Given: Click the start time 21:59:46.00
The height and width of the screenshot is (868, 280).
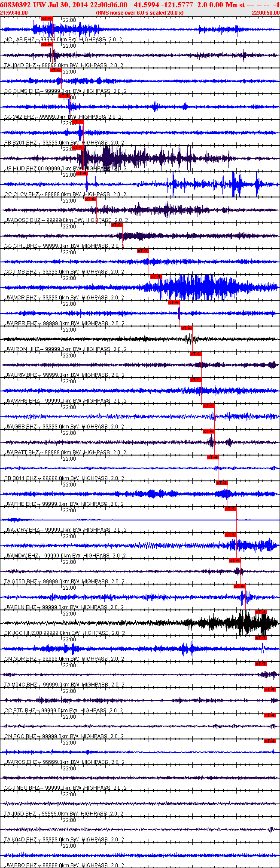Looking at the screenshot, I should point(14,13).
